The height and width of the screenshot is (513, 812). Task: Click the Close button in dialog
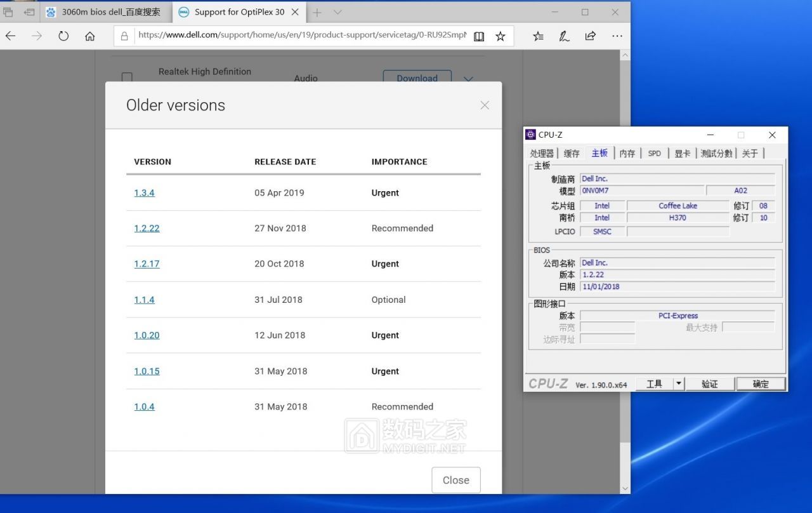point(456,480)
